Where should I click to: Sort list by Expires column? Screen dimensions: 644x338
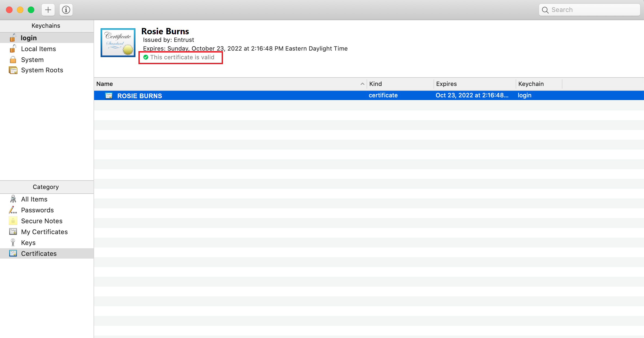coord(446,84)
